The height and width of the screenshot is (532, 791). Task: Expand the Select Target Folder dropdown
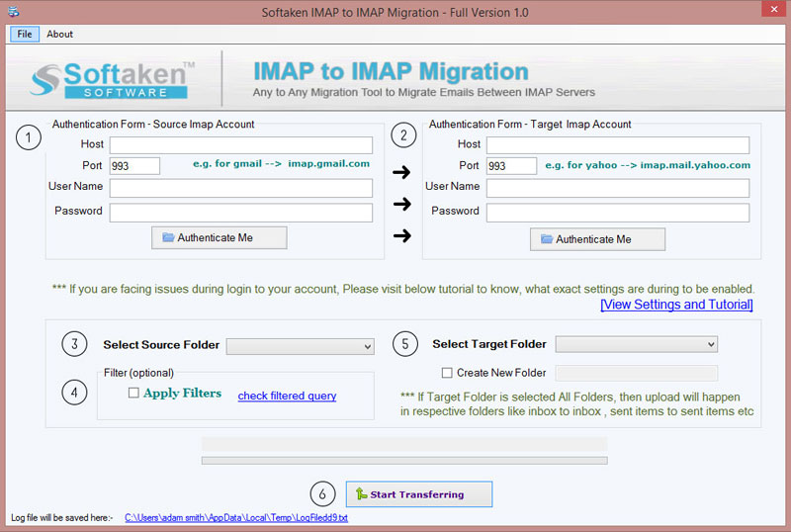(636, 344)
